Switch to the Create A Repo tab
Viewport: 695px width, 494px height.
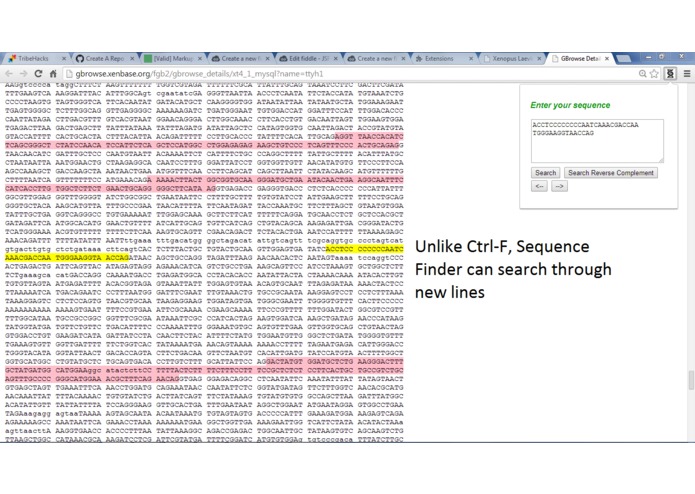104,58
